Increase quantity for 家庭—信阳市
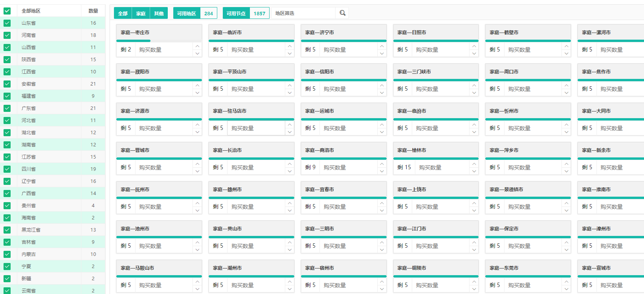Image resolution: width=644 pixels, height=294 pixels. [382, 85]
